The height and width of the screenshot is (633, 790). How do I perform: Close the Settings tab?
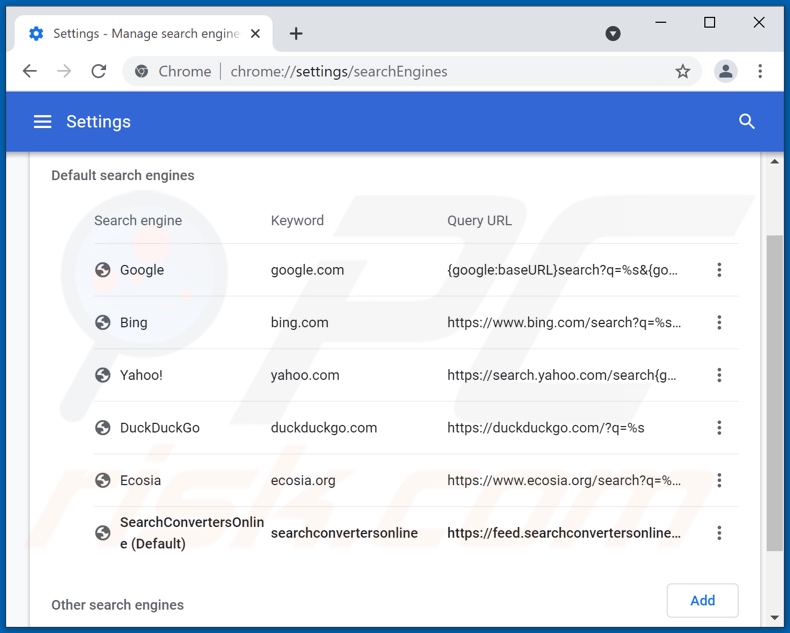pos(255,33)
